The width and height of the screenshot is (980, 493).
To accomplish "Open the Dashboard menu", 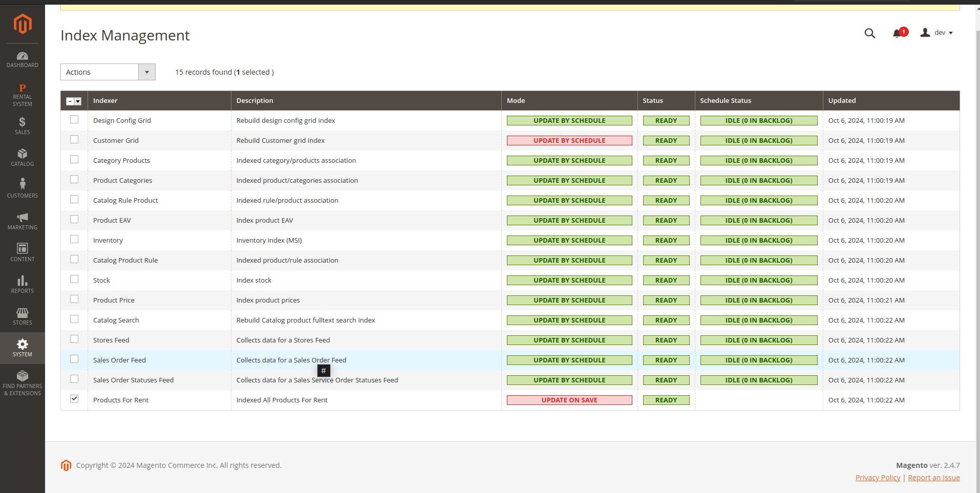I will 23,59.
